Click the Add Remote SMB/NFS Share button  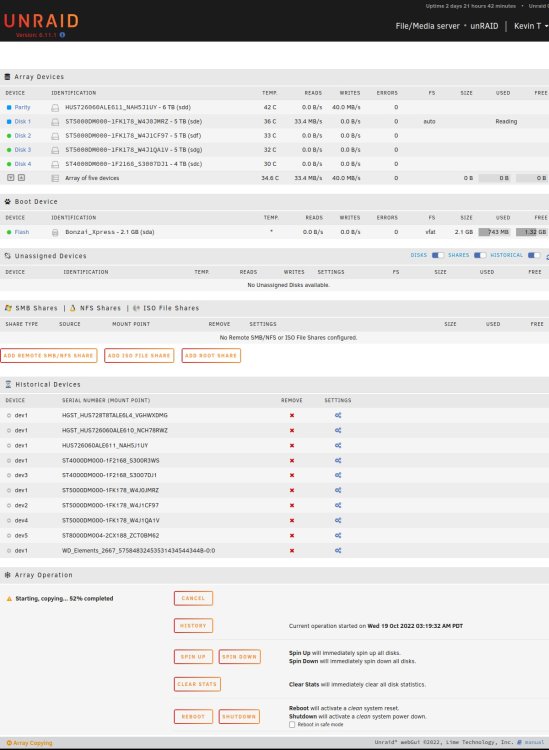click(49, 355)
